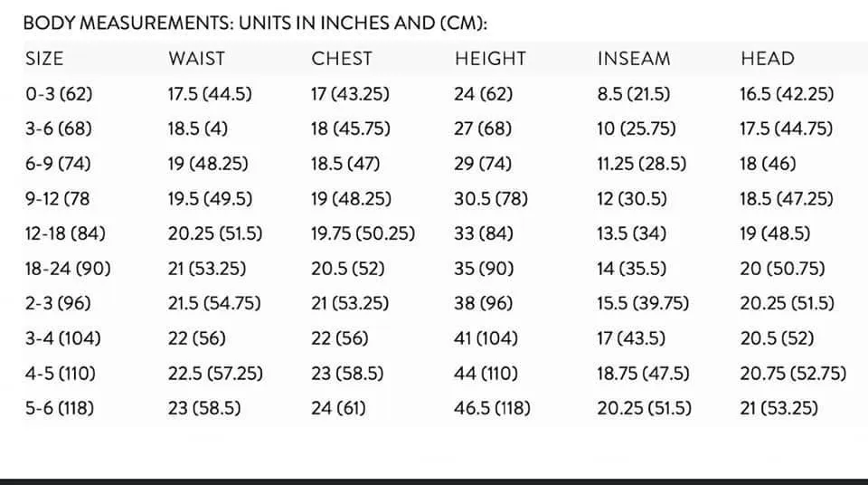Viewport: 868px width, 485px height.
Task: Click head value 16.5 (42.25)
Action: [x=787, y=94]
